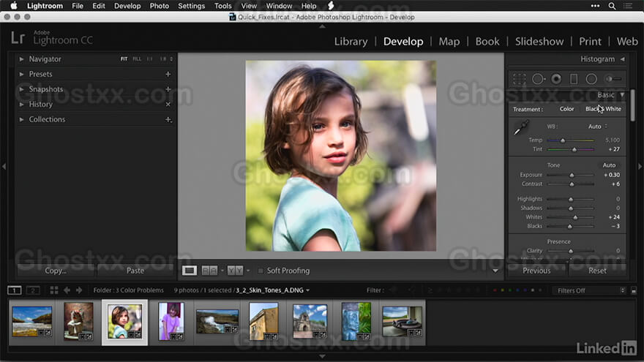Screen dimensions: 644x362
Task: Open the Settings menu
Action: tap(192, 6)
